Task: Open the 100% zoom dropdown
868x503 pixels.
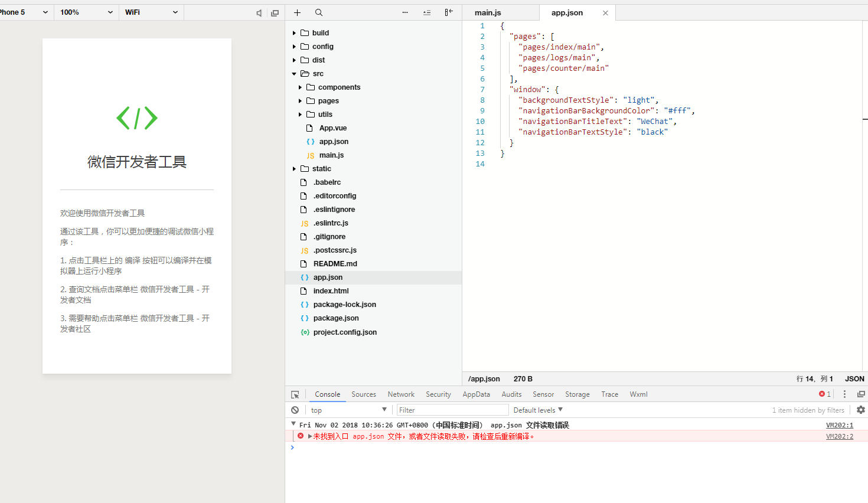Action: pyautogui.click(x=86, y=12)
